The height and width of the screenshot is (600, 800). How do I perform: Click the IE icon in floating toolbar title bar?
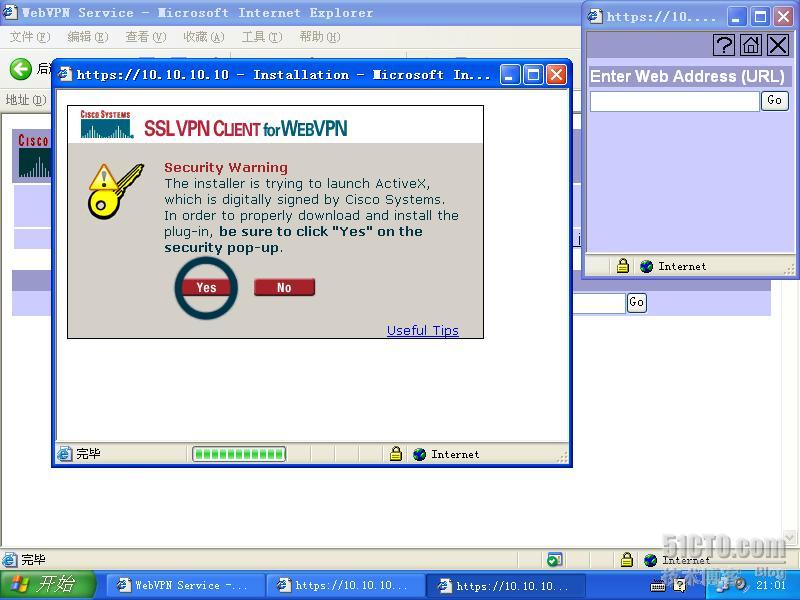click(x=594, y=16)
